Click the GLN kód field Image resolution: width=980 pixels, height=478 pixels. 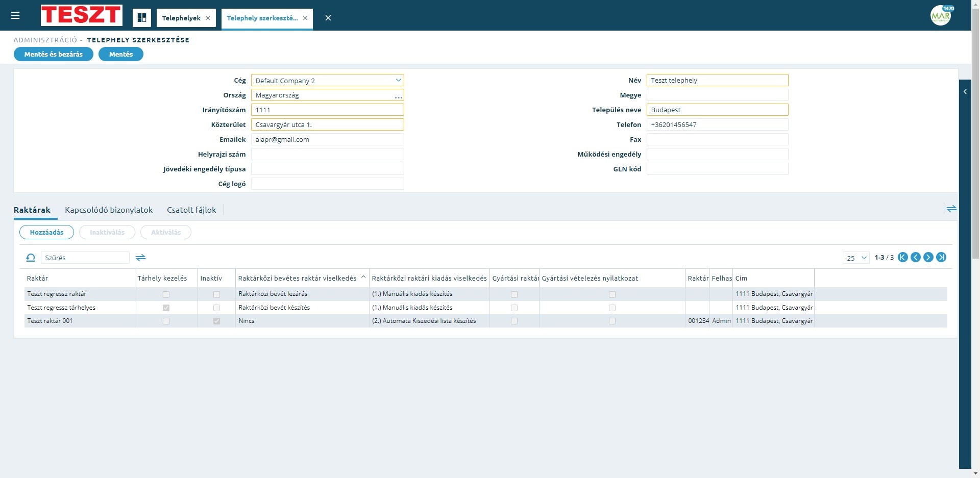click(x=717, y=169)
